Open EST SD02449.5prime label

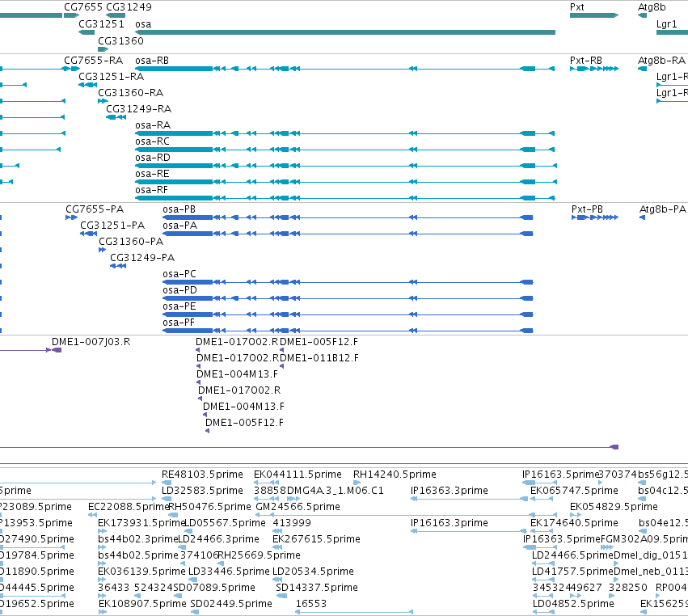(x=231, y=604)
